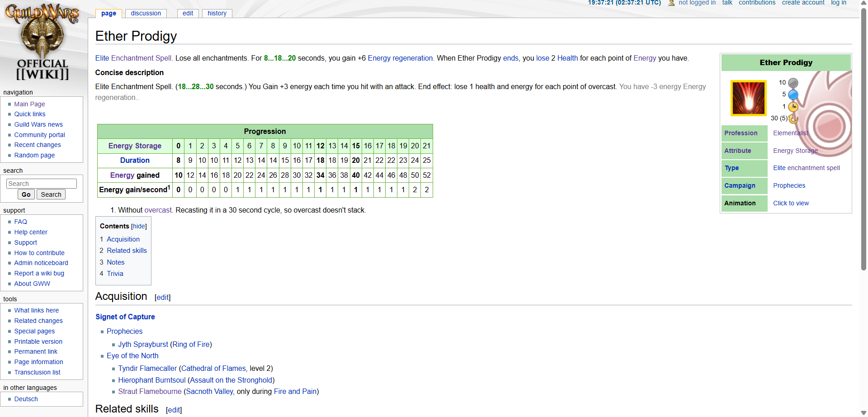The width and height of the screenshot is (868, 417).
Task: Open the create account link
Action: [803, 3]
